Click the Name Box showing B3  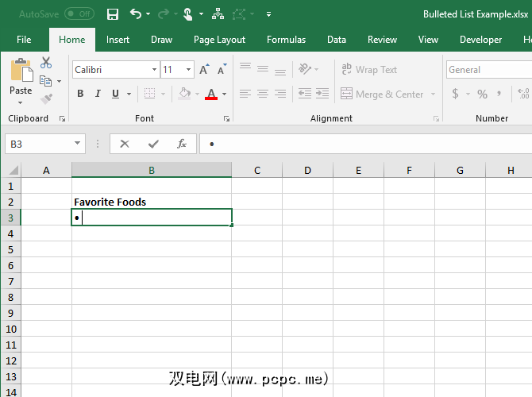click(38, 144)
